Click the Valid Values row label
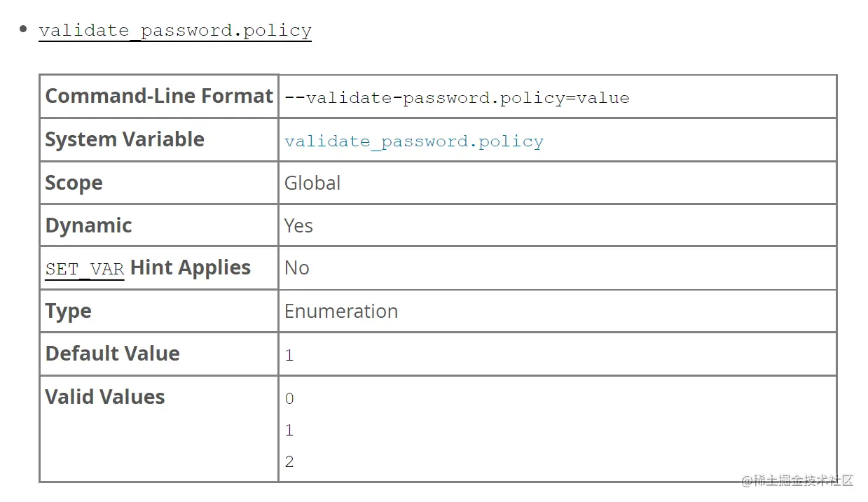868x502 pixels. 105,397
